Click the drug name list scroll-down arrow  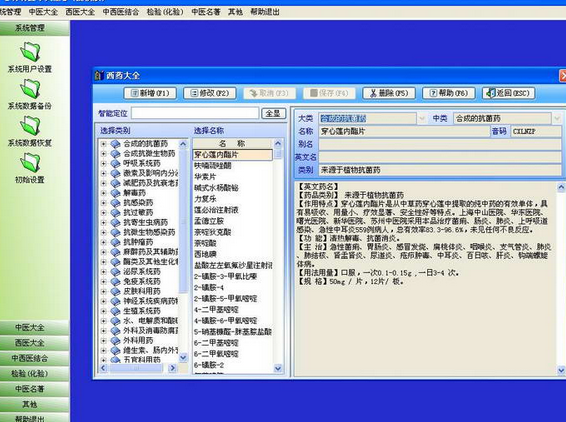pos(278,369)
